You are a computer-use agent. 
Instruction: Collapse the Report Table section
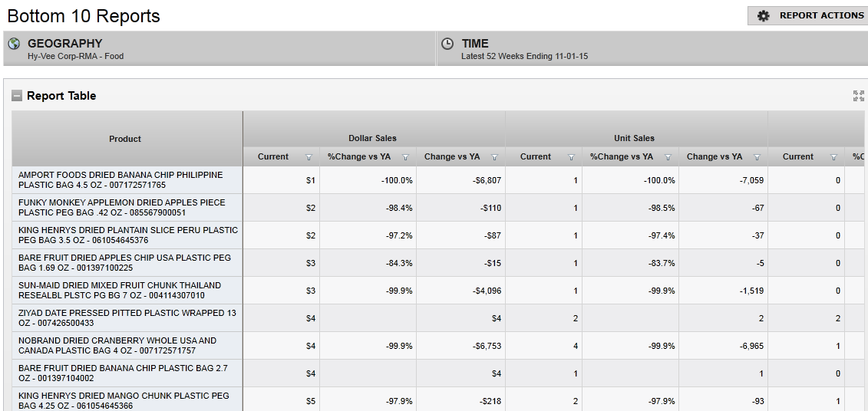pyautogui.click(x=17, y=96)
